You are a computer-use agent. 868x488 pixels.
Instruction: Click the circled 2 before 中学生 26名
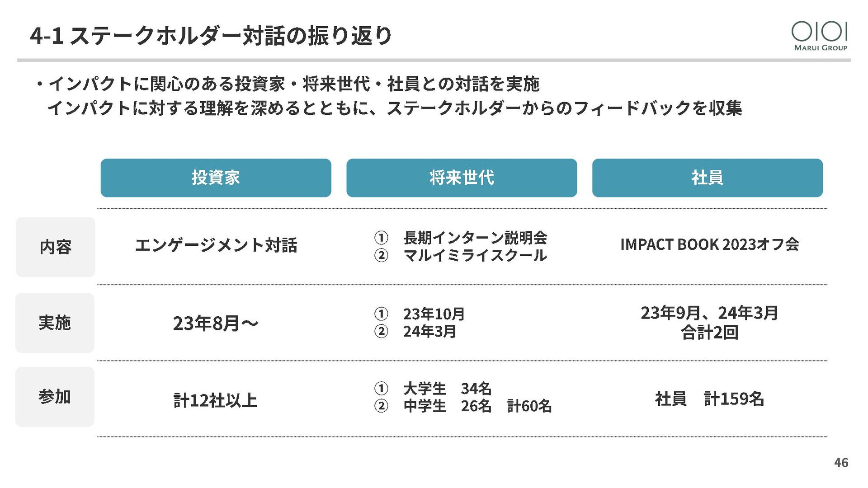(381, 406)
